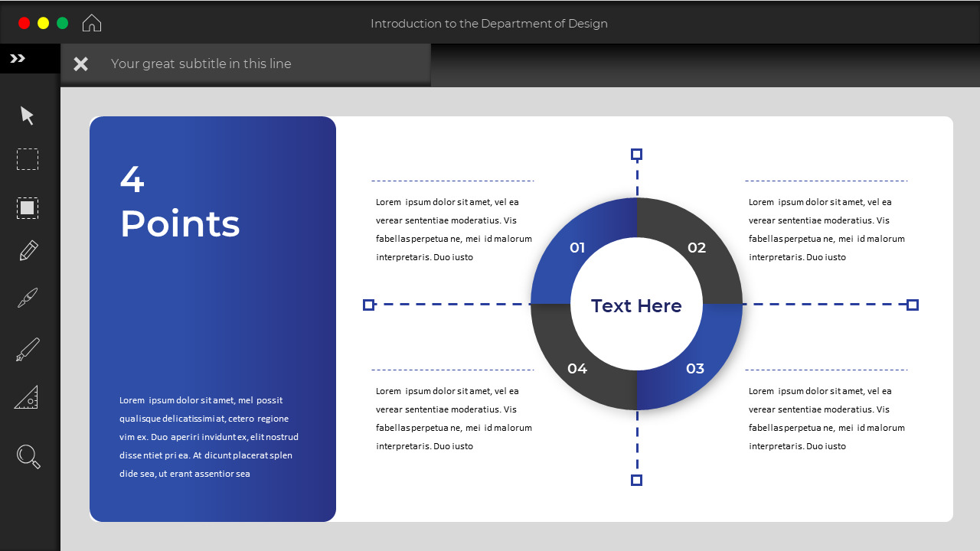Click the blue '4 Points' gradient panel

click(x=212, y=318)
